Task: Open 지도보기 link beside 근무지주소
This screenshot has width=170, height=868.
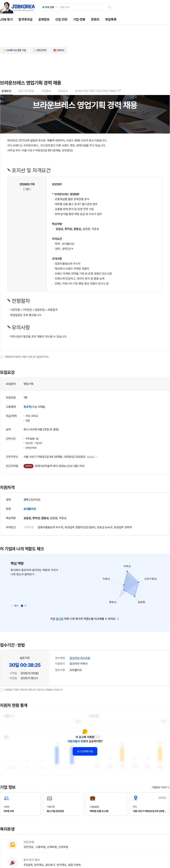Action: [90, 457]
